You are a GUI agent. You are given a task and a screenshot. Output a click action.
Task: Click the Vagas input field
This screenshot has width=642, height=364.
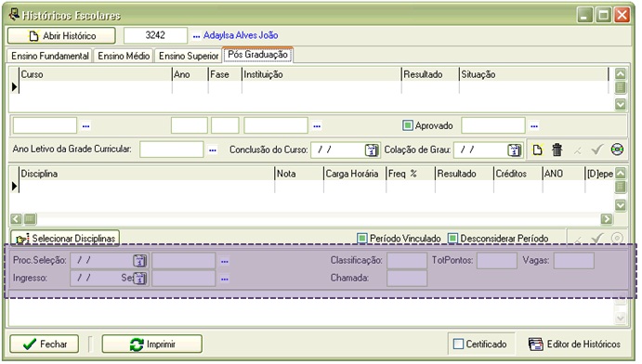pos(573,261)
